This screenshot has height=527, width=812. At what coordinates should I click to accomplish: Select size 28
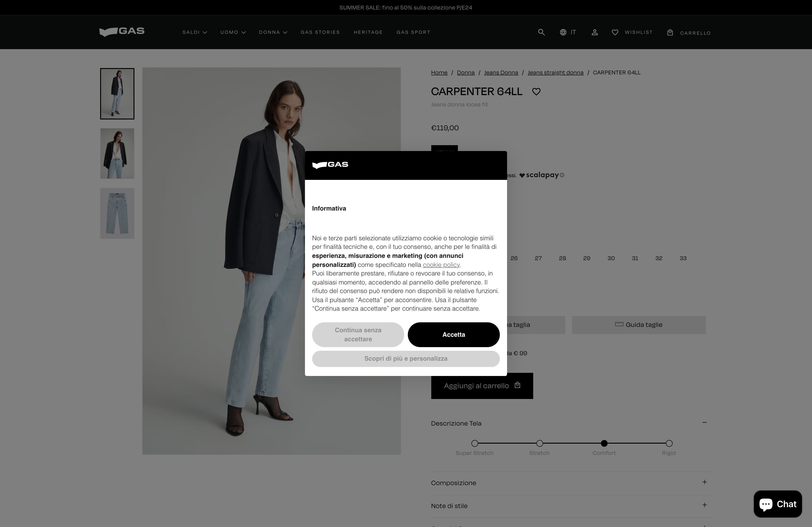click(562, 258)
